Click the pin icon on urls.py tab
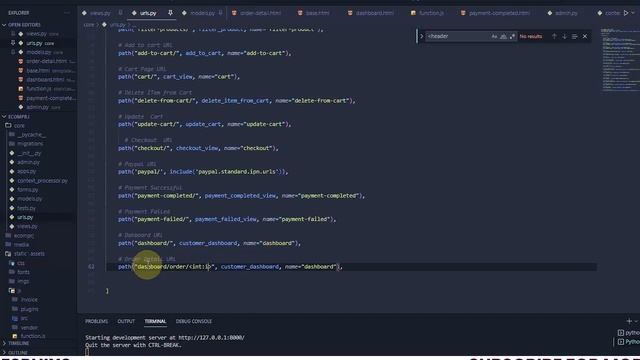The image size is (640, 360). 170,13
